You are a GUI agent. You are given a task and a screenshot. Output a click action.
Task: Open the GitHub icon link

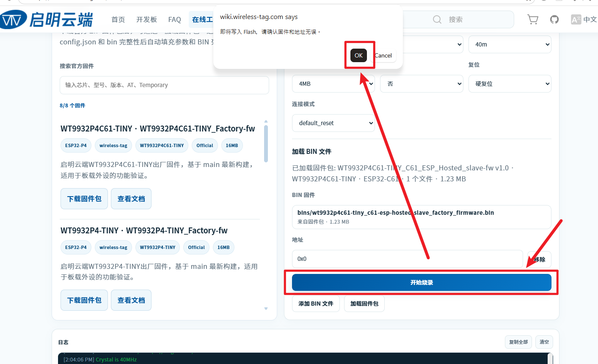[x=554, y=19]
